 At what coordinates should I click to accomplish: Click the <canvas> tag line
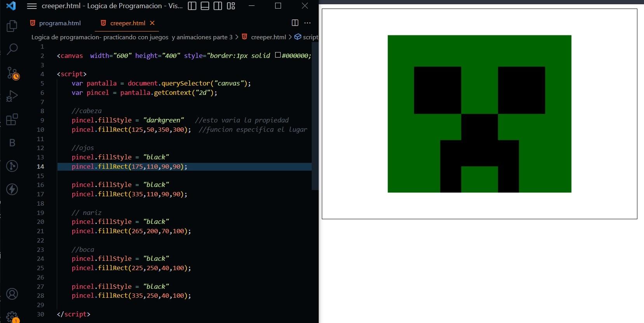click(x=184, y=56)
